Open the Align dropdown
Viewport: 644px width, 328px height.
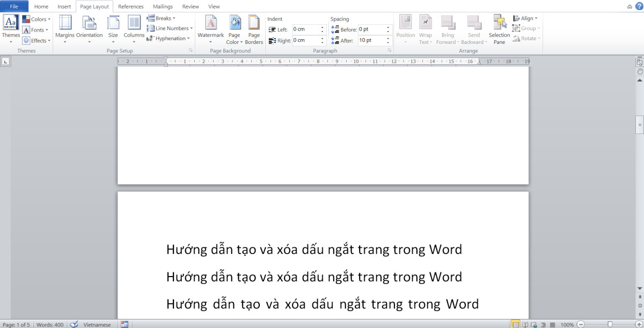click(x=525, y=18)
